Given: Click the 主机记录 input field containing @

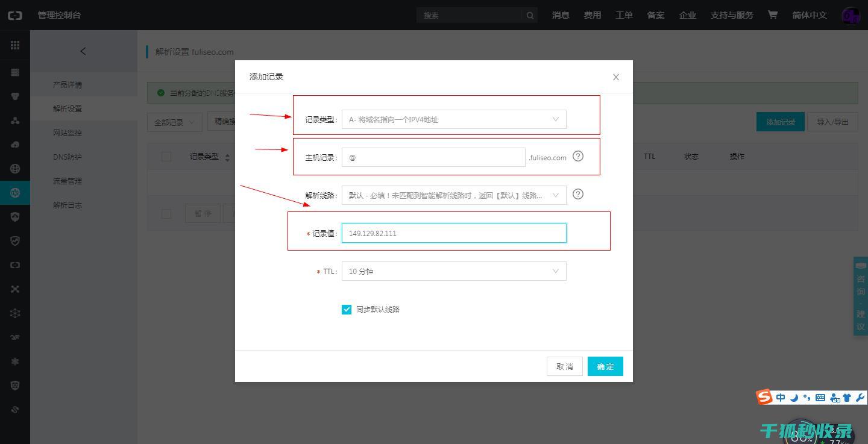Looking at the screenshot, I should pos(433,157).
